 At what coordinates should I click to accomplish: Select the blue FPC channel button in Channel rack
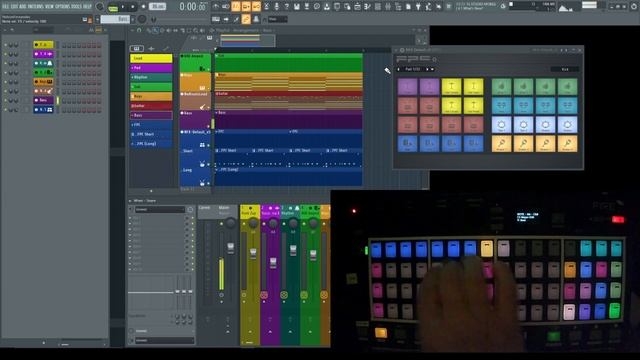(x=43, y=110)
